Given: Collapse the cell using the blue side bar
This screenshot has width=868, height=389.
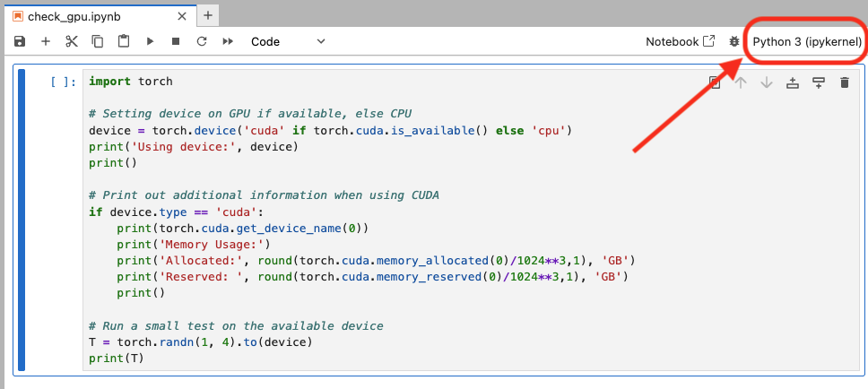Looking at the screenshot, I should click(22, 218).
